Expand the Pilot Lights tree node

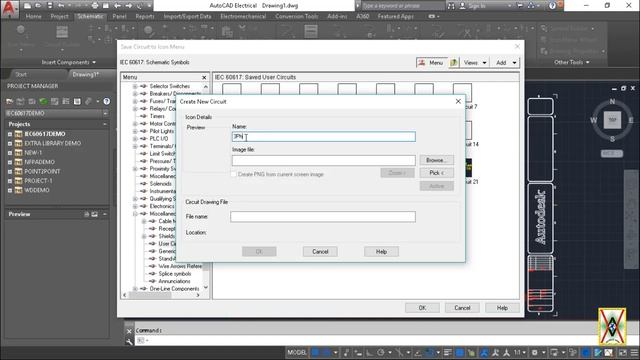[x=135, y=131]
